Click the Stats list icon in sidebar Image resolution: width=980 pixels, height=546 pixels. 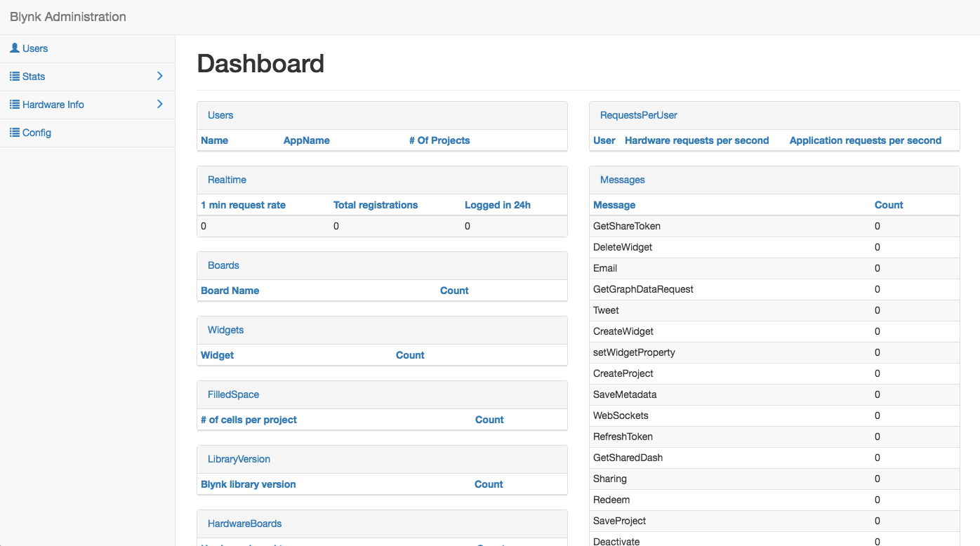[x=15, y=76]
